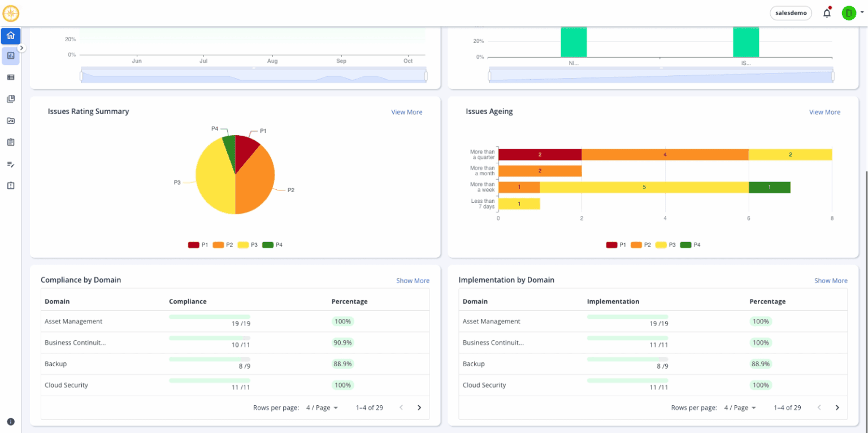Open the dashboard chart icon in sidebar
This screenshot has width=868, height=433.
pos(11,55)
